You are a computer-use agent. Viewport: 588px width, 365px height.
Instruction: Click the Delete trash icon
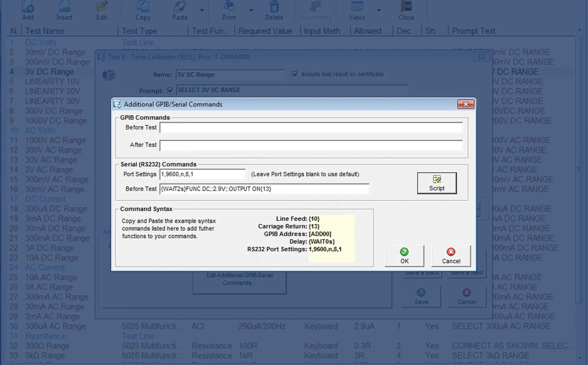[x=274, y=6]
